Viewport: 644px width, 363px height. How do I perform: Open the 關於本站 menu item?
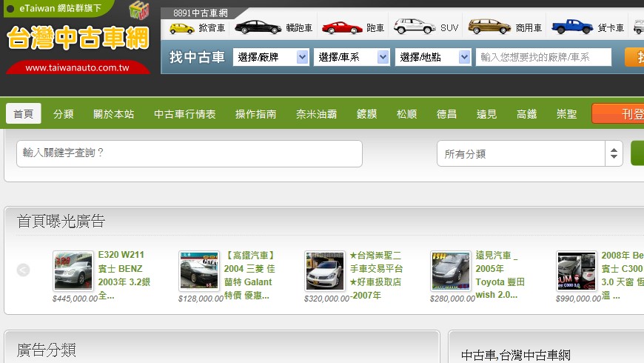[114, 114]
